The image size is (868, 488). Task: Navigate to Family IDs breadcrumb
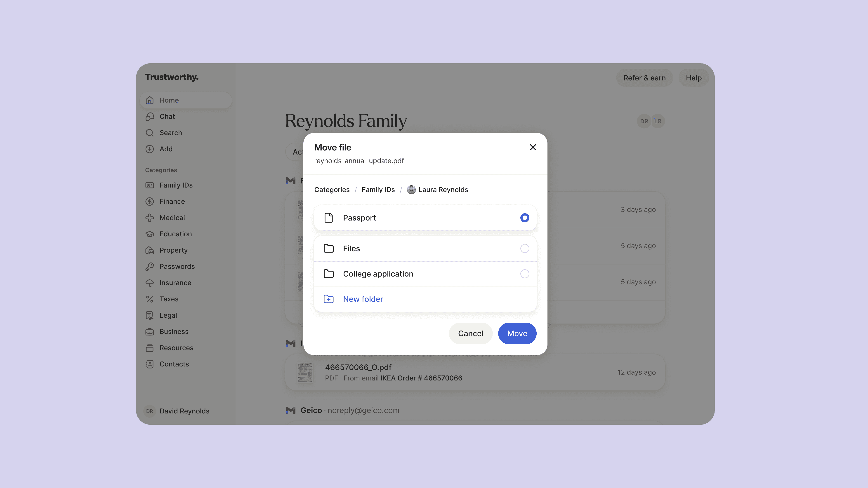tap(378, 190)
